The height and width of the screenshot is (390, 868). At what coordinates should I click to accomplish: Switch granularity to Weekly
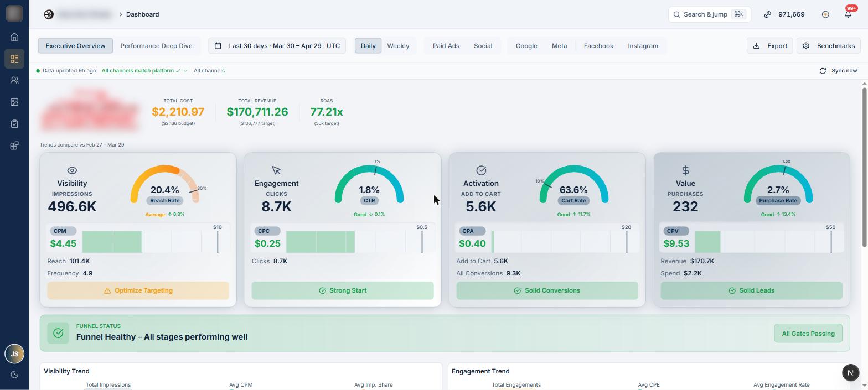(398, 46)
